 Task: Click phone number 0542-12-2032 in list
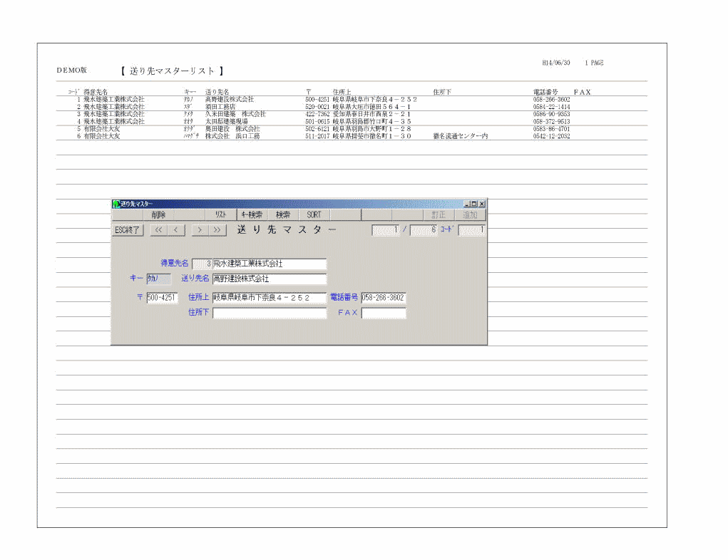click(x=552, y=136)
